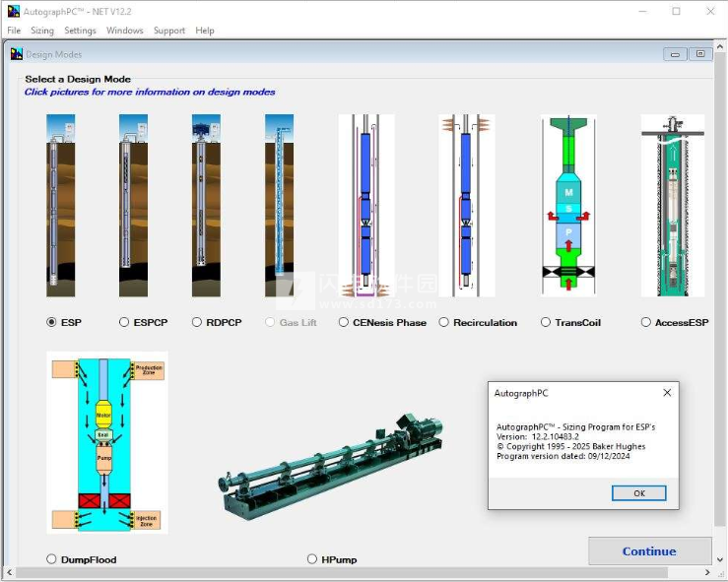Click the Continue button

[x=649, y=551]
